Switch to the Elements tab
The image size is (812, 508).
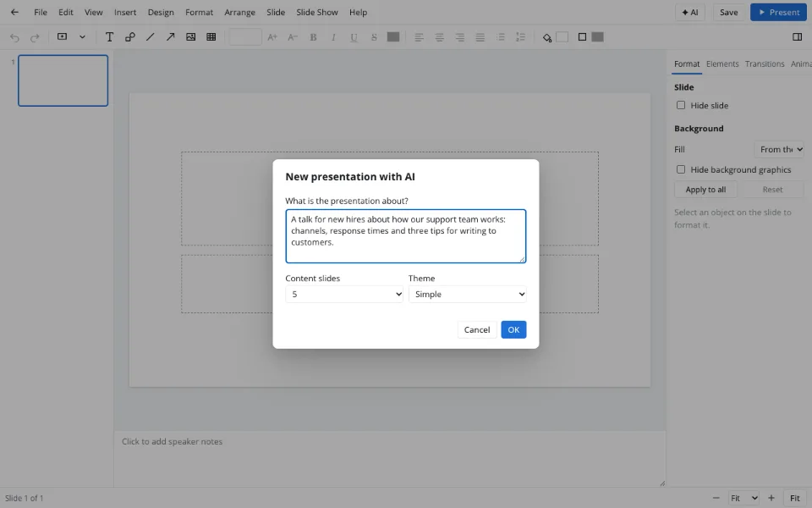722,63
